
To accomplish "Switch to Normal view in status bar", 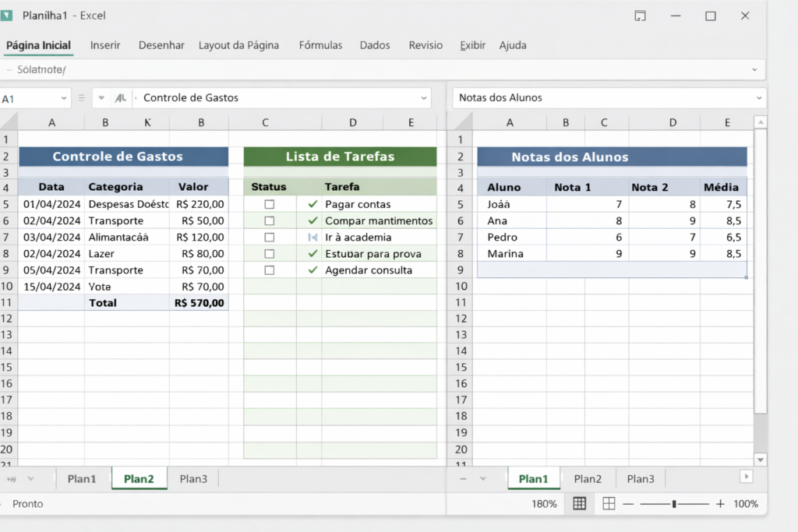I will 580,504.
